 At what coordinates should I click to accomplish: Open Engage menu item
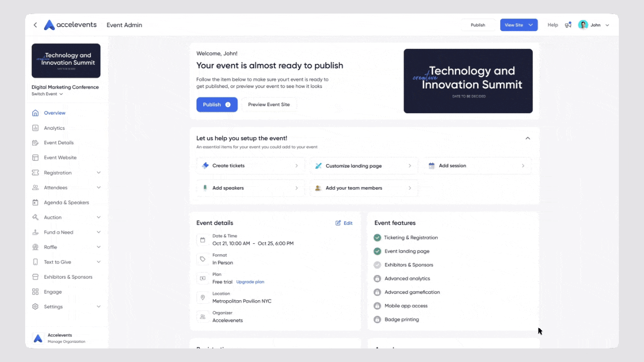point(53,292)
